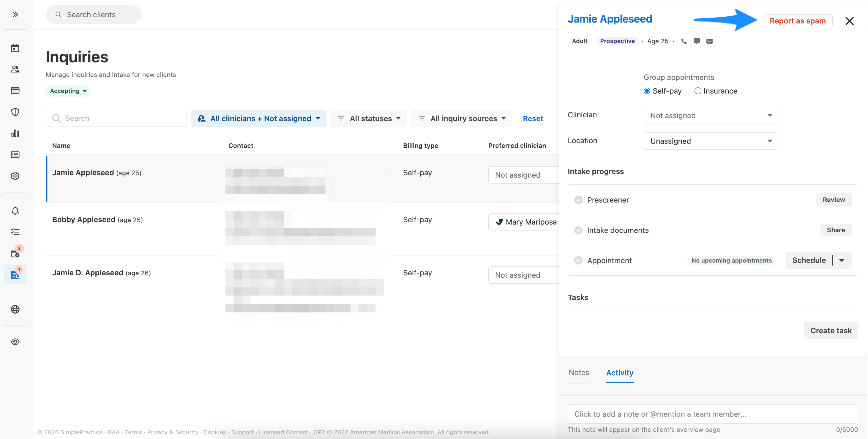Open the Terms footer link

pyautogui.click(x=133, y=432)
